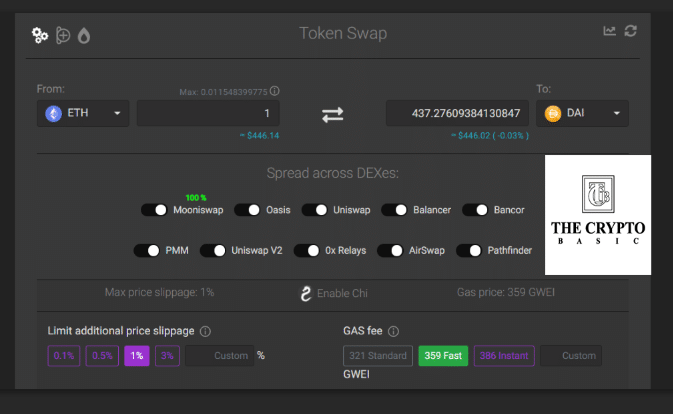This screenshot has height=414, width=673.
Task: Click the Custom slippage input field
Action: pos(219,356)
